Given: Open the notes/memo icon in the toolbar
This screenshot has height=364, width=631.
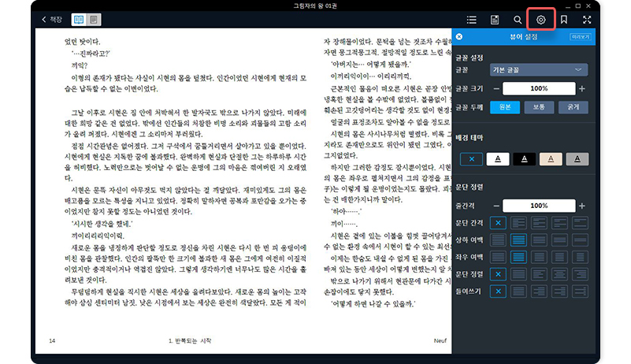Looking at the screenshot, I should (495, 19).
